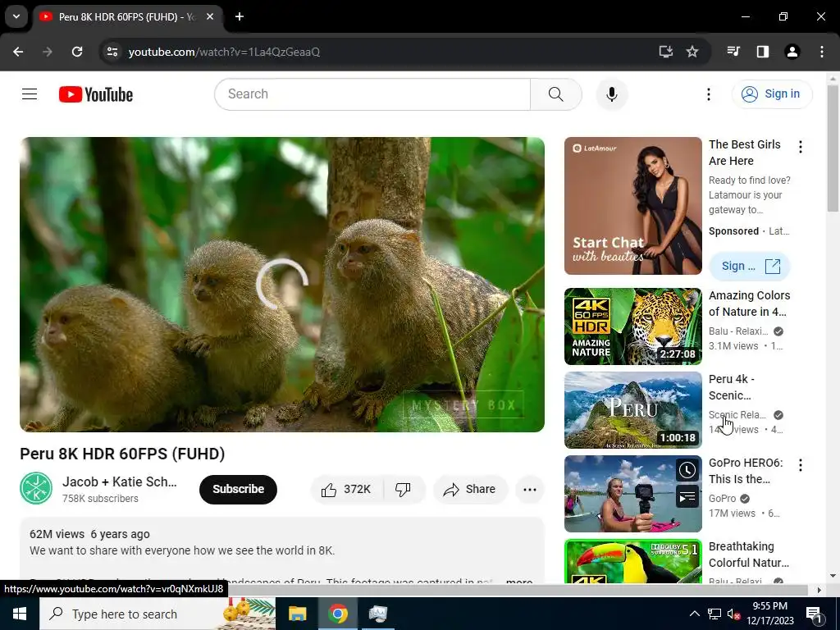Go forward in browser history
The width and height of the screenshot is (840, 630).
coord(48,52)
